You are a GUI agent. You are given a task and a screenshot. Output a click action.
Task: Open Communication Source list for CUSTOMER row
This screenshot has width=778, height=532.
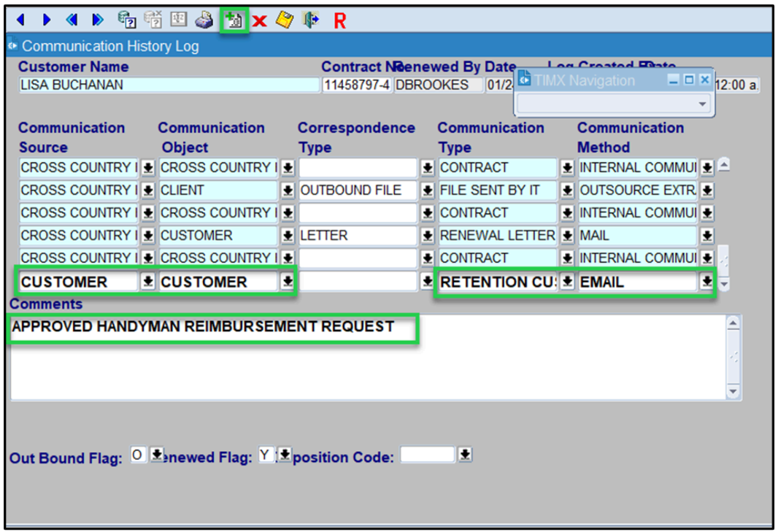click(147, 282)
